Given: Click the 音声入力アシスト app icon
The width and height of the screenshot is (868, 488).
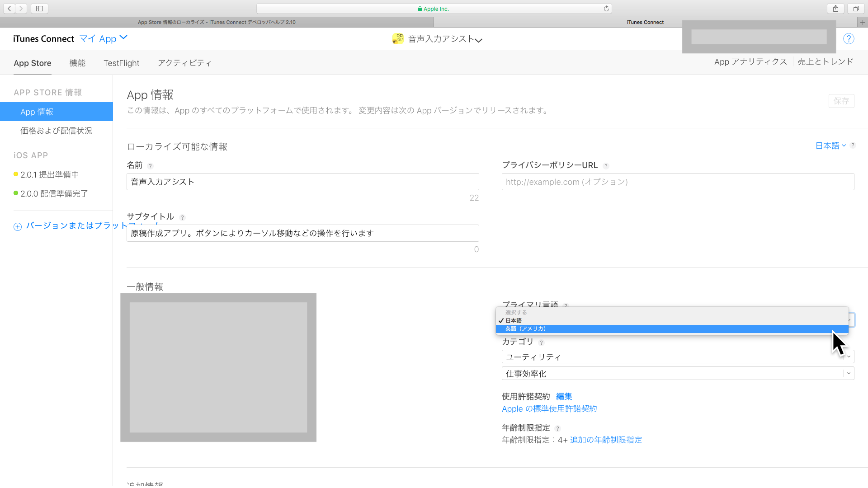Looking at the screenshot, I should coord(398,39).
